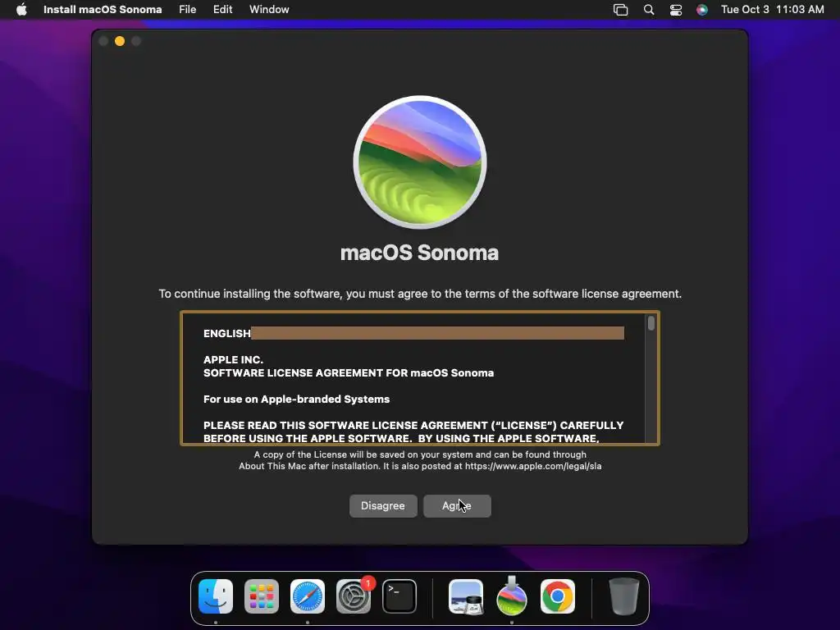Open Stage Manager menu bar icon

620,10
